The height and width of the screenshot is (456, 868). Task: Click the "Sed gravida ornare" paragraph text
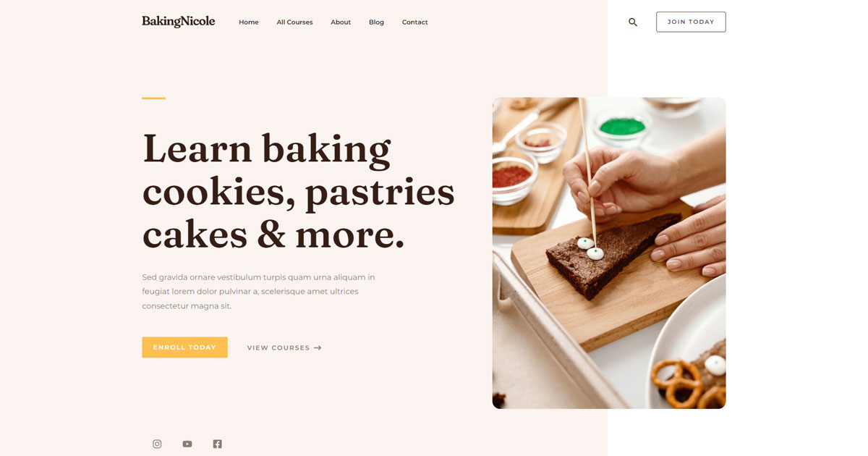(258, 292)
